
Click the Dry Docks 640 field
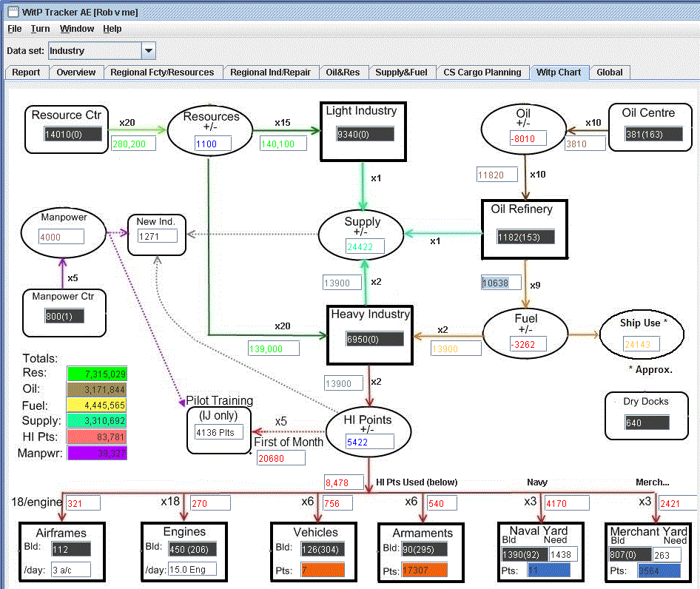[x=647, y=423]
